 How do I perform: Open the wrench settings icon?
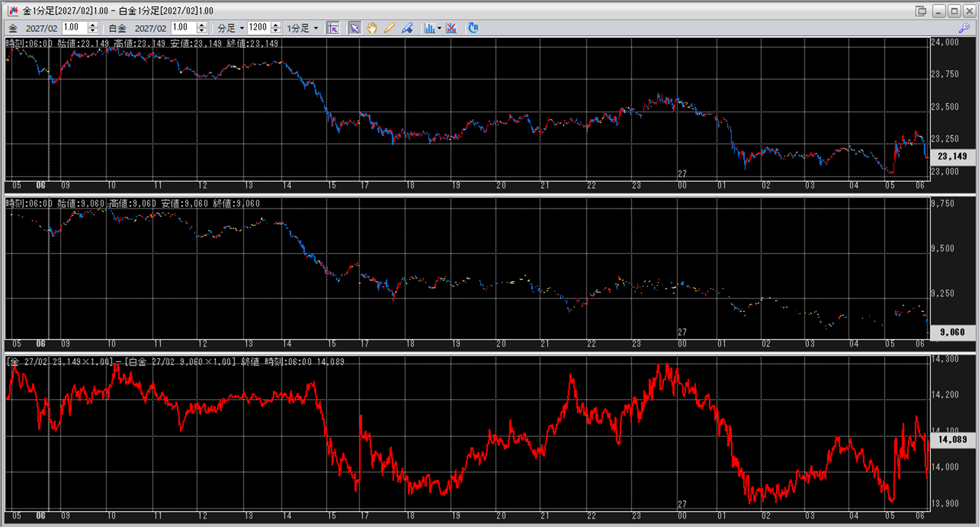pos(964,28)
